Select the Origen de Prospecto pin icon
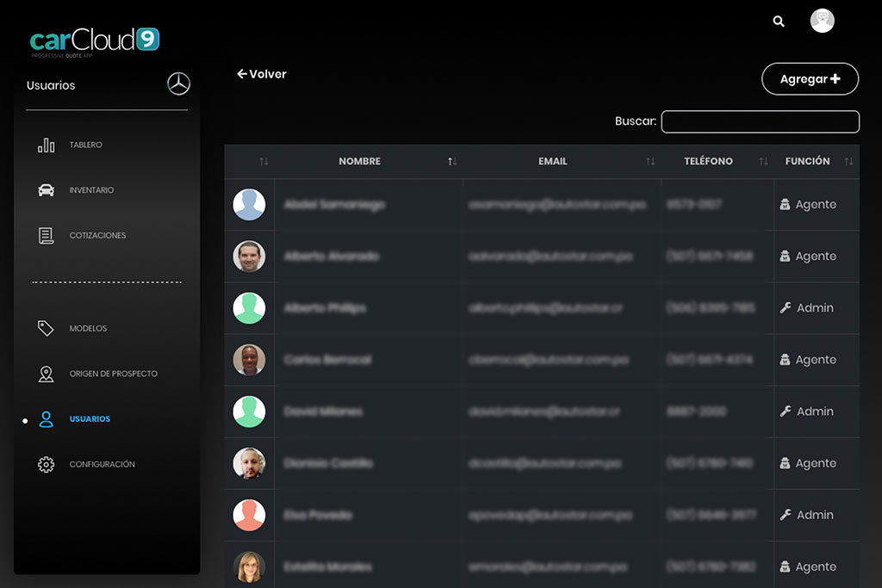This screenshot has height=588, width=882. tap(47, 374)
